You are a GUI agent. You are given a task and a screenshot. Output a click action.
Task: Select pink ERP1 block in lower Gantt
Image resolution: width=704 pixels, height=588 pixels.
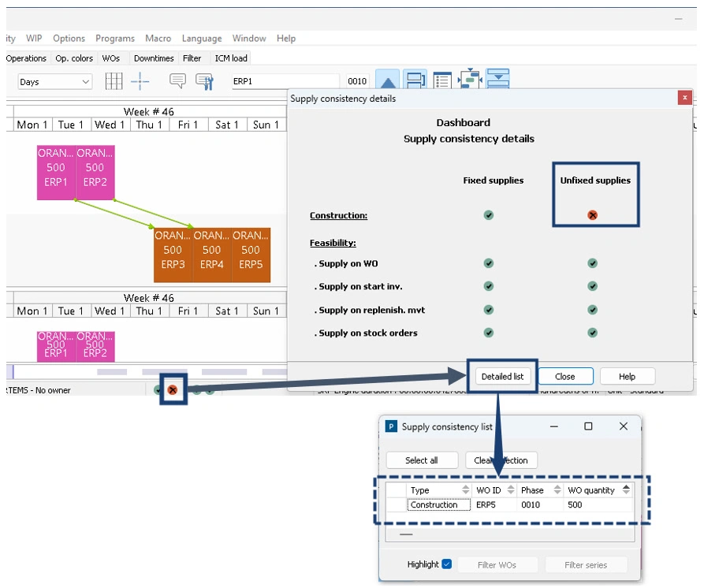56,346
